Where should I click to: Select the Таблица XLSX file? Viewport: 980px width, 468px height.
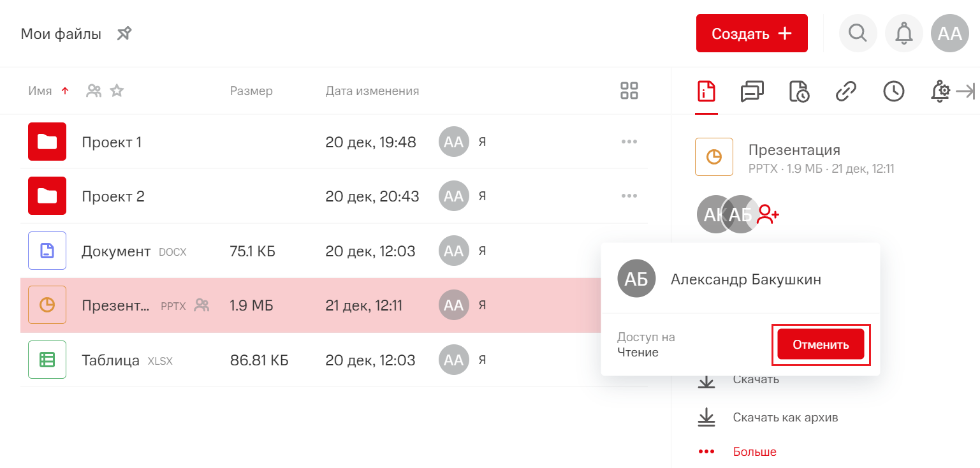pyautogui.click(x=110, y=360)
